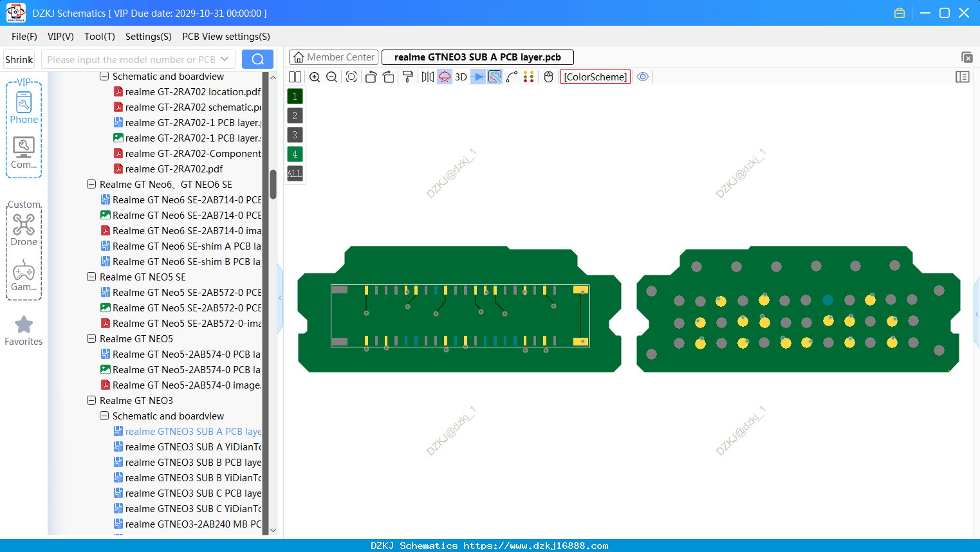The image size is (980, 552).
Task: Select the paint roller tool
Action: click(408, 77)
